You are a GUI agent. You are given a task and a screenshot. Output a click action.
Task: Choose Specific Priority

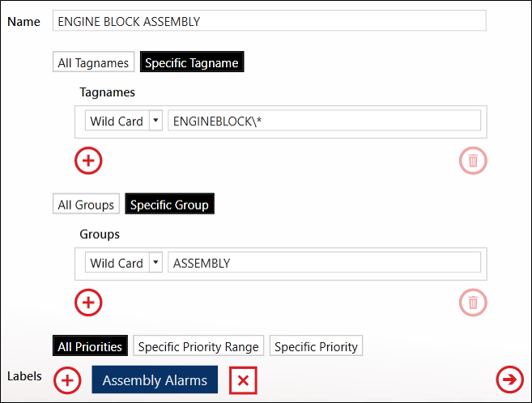(316, 346)
